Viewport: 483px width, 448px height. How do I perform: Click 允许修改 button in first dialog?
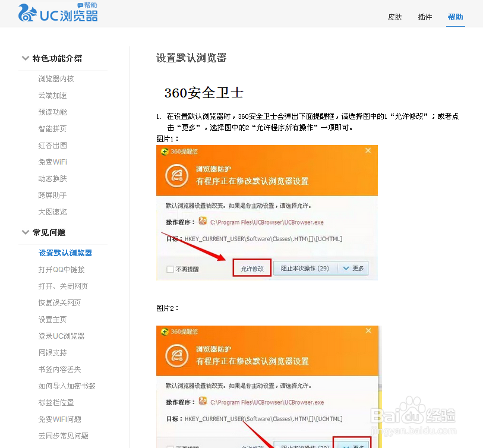(x=252, y=269)
